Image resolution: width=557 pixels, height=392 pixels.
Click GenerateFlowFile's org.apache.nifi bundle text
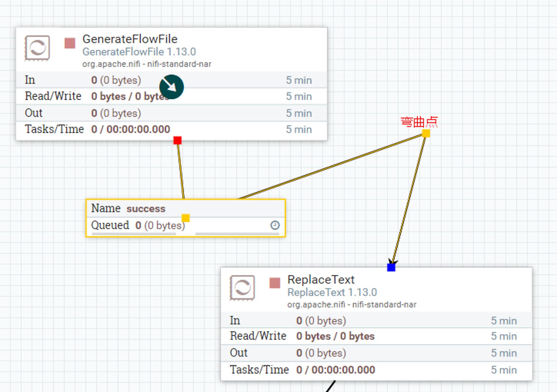pyautogui.click(x=147, y=64)
